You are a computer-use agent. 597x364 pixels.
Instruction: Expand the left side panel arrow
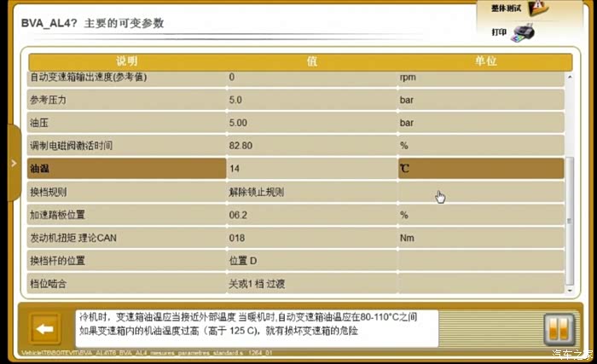[x=13, y=162]
